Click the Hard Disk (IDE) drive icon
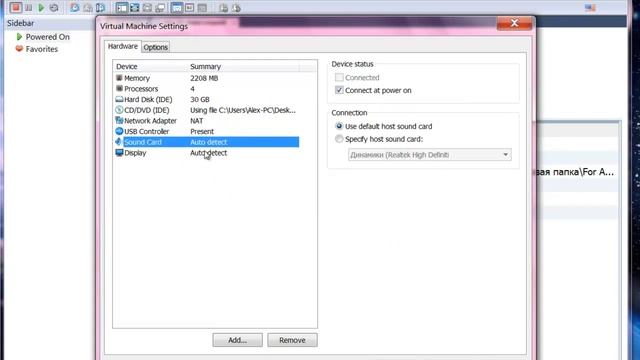640x360 pixels. [x=119, y=99]
